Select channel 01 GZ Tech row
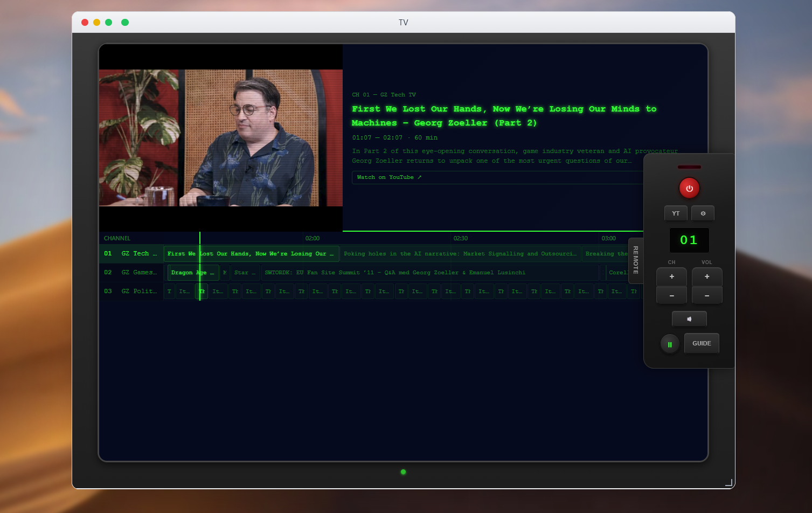 (x=131, y=254)
